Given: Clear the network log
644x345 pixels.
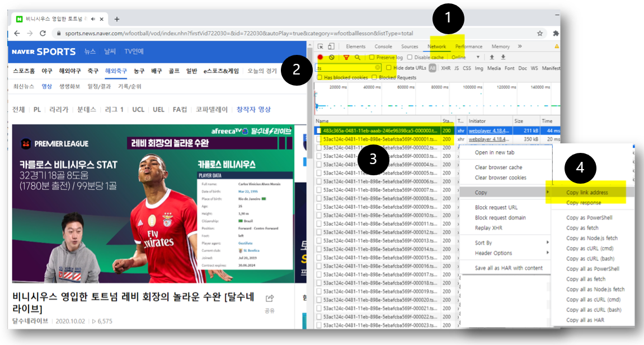Looking at the screenshot, I should tap(331, 57).
